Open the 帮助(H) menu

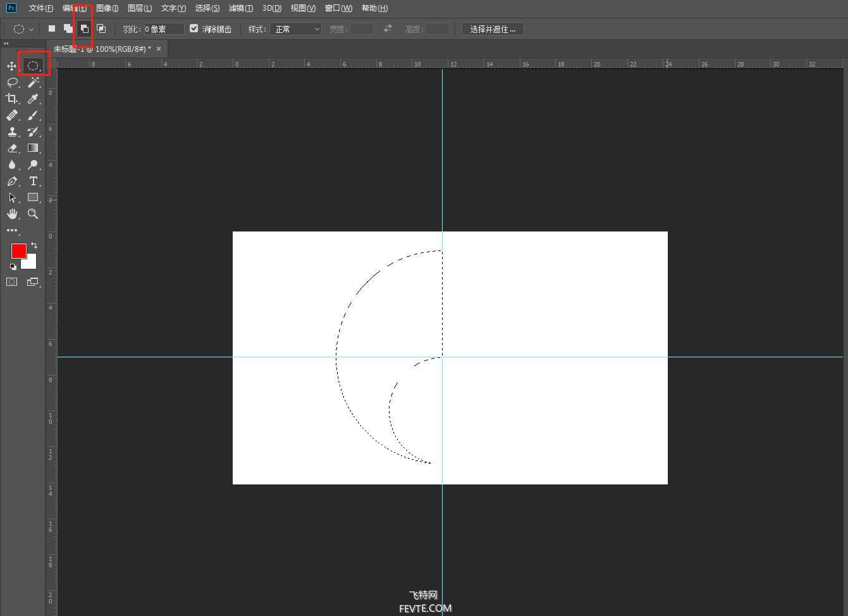[375, 8]
